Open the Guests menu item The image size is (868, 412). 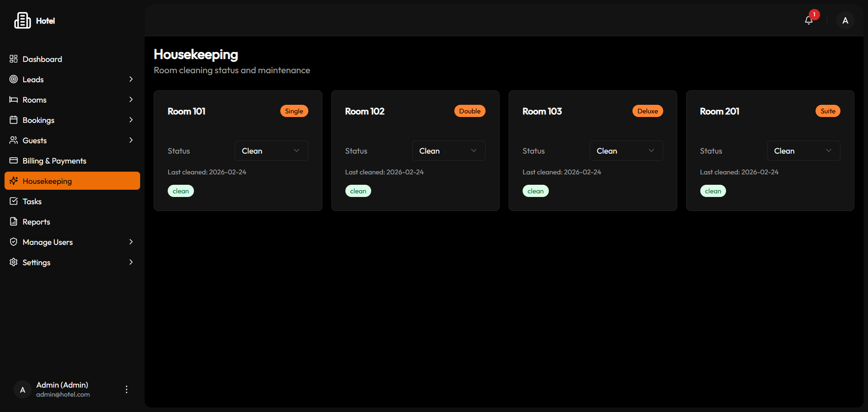[34, 140]
